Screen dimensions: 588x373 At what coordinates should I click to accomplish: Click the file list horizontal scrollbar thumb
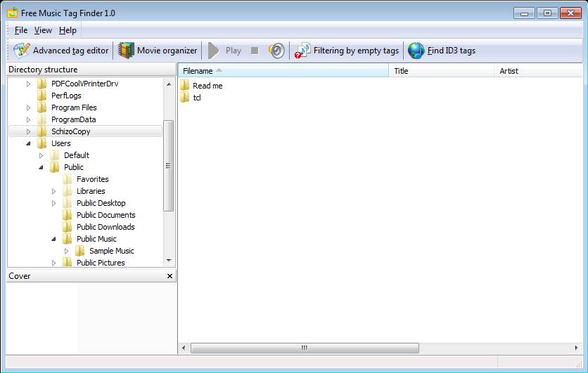(305, 348)
